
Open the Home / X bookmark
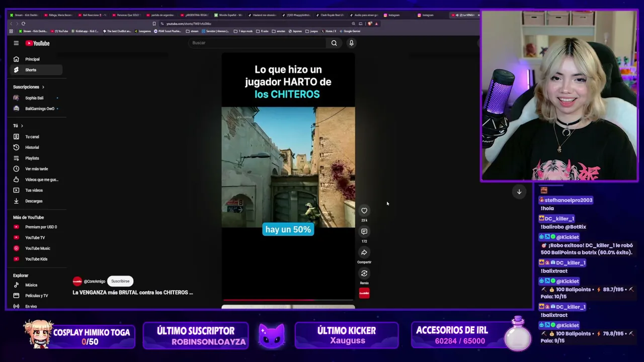pyautogui.click(x=329, y=31)
